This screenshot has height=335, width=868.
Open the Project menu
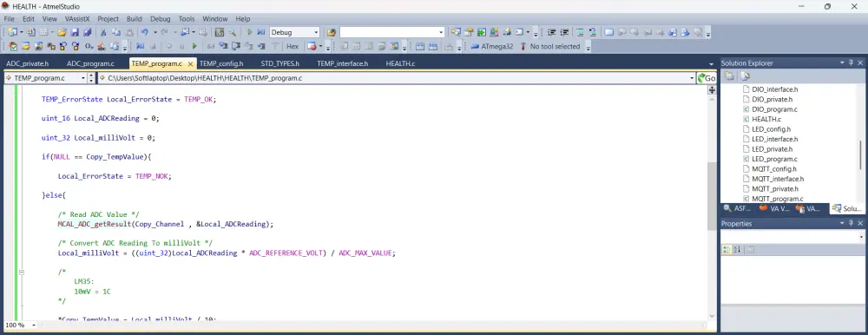pyautogui.click(x=108, y=19)
